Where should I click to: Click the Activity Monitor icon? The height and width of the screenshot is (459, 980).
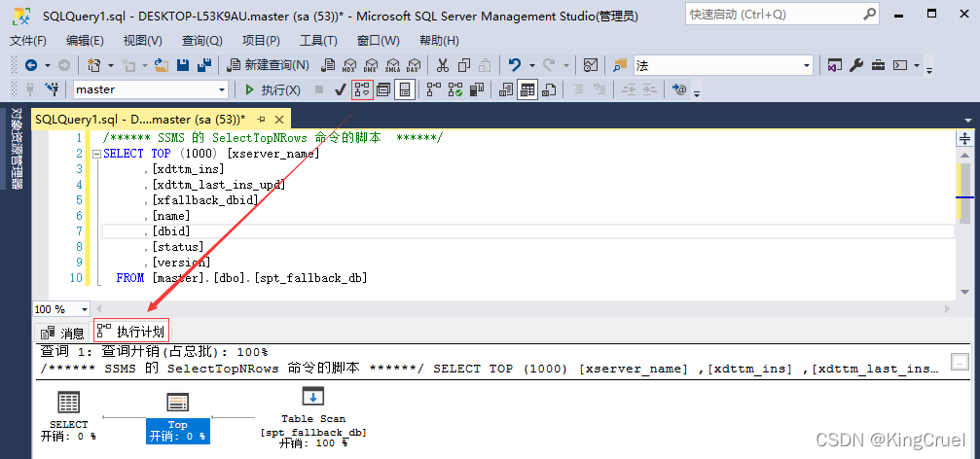click(x=590, y=65)
